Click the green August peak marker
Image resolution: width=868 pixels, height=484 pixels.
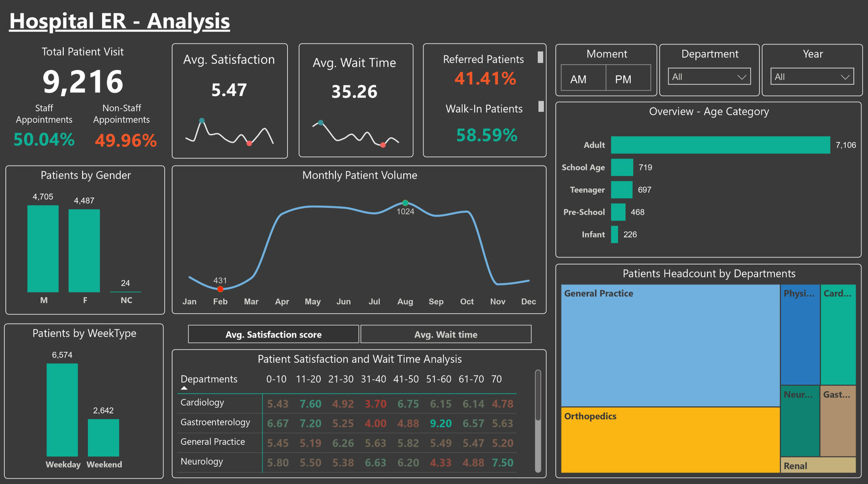[x=405, y=203]
